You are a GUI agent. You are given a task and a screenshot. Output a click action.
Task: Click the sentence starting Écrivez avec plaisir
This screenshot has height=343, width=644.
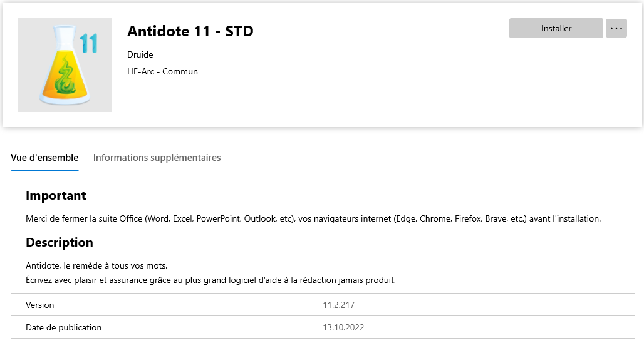pos(210,280)
